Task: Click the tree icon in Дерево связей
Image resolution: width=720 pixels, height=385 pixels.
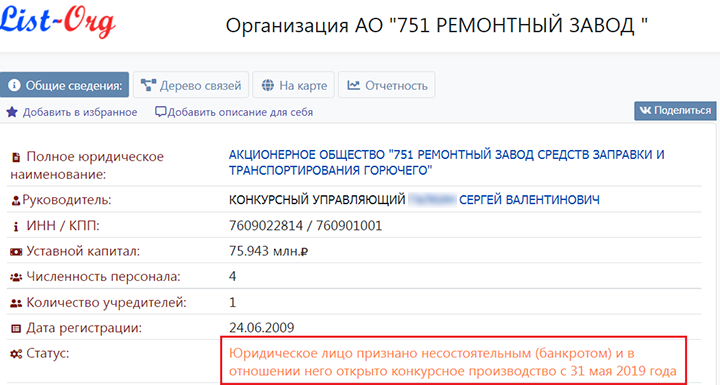Action: pos(148,85)
